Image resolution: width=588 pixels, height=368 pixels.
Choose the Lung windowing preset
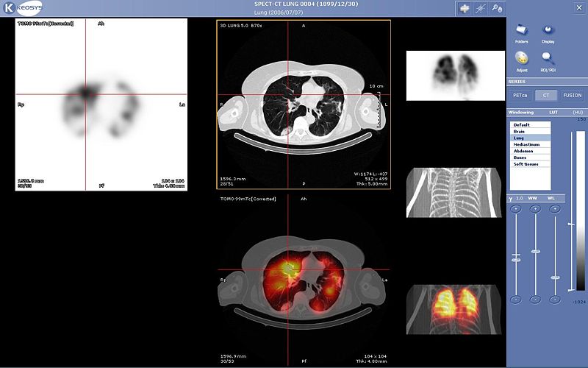coord(530,138)
